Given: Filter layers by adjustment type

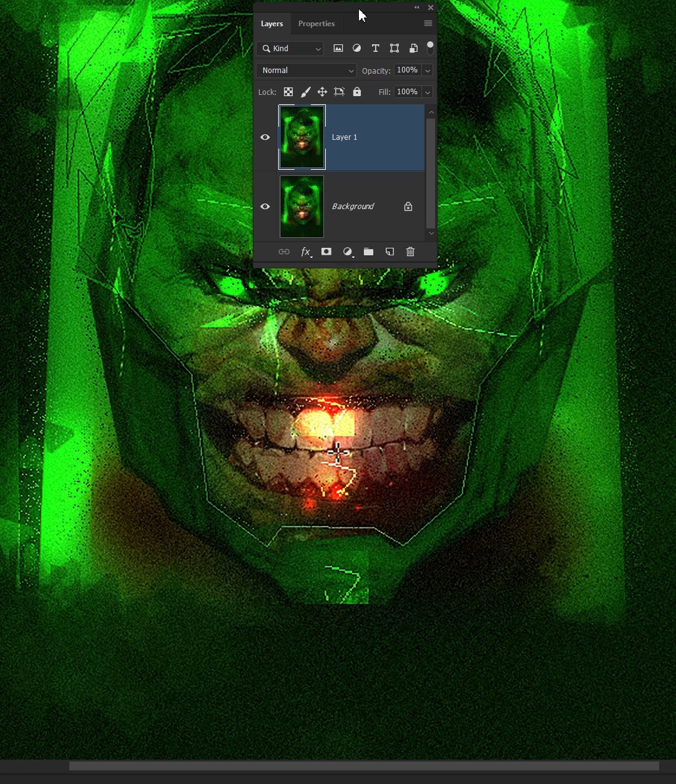Looking at the screenshot, I should tap(356, 48).
